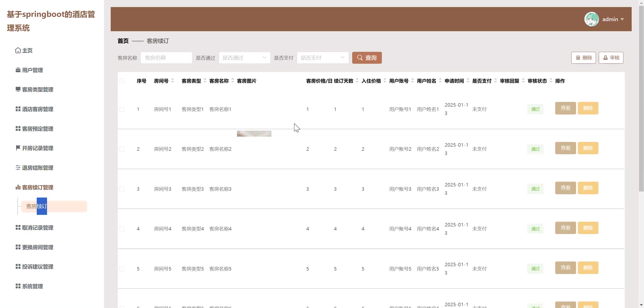This screenshot has height=308, width=644.
Task: Click the bar chart icon for 客房续订管理
Action: (18, 187)
